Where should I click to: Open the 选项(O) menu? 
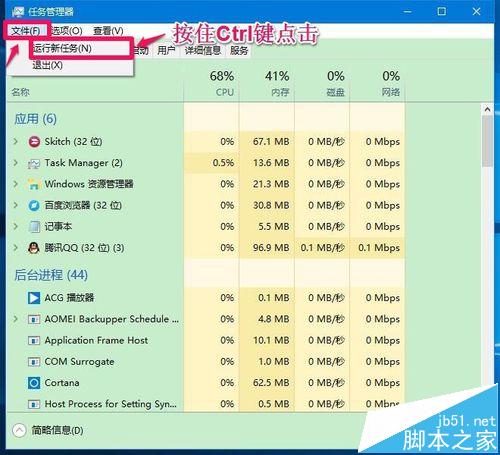coord(67,31)
